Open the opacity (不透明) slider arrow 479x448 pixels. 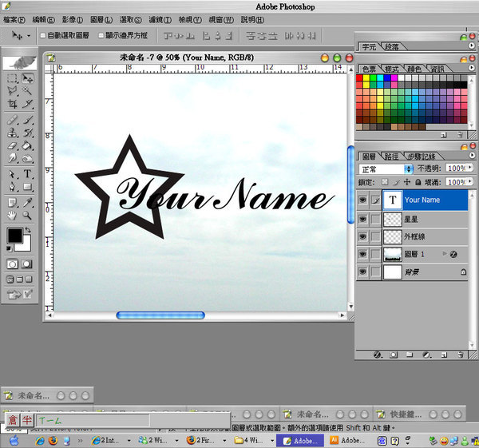(x=470, y=169)
